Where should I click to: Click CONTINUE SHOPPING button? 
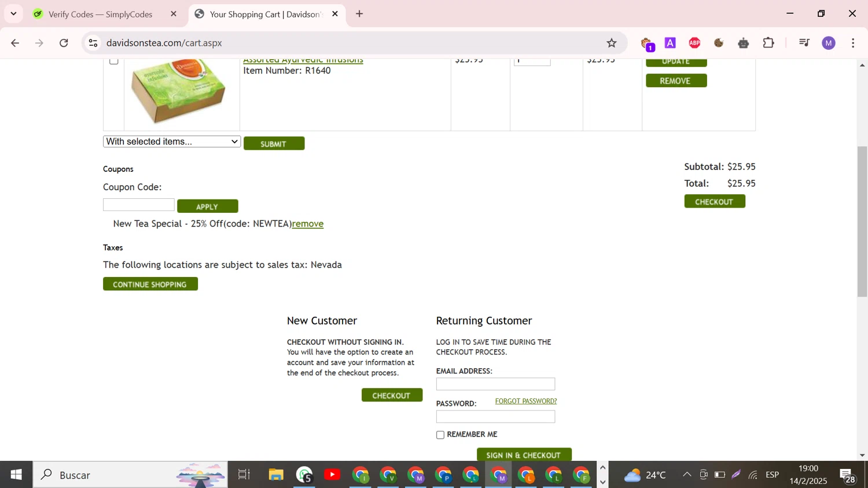(150, 284)
